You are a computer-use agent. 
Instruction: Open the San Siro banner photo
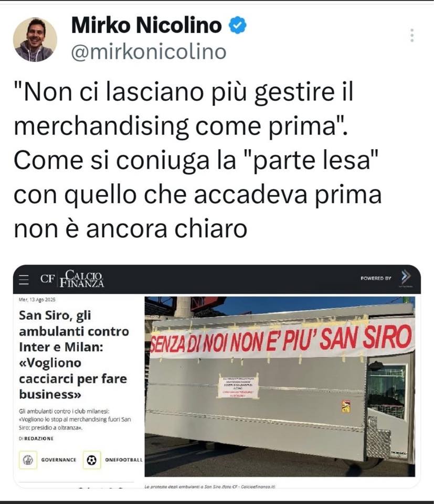280,386
